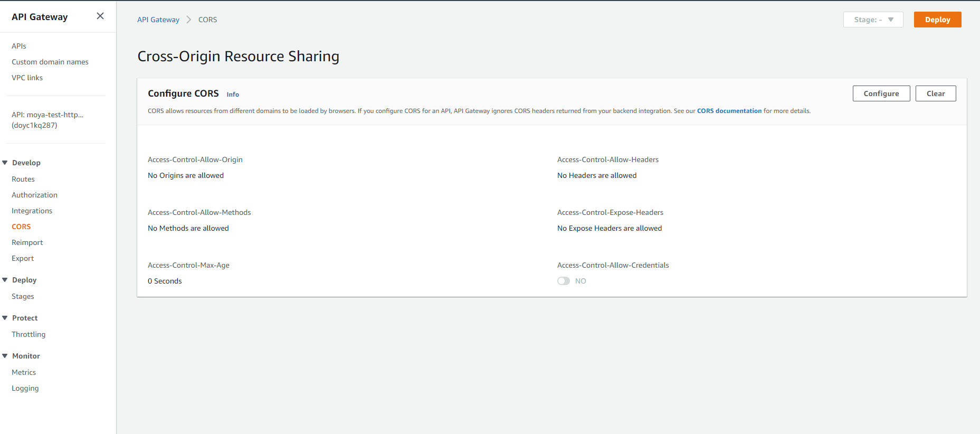980x434 pixels.
Task: Open the CORS documentation link
Action: point(729,111)
